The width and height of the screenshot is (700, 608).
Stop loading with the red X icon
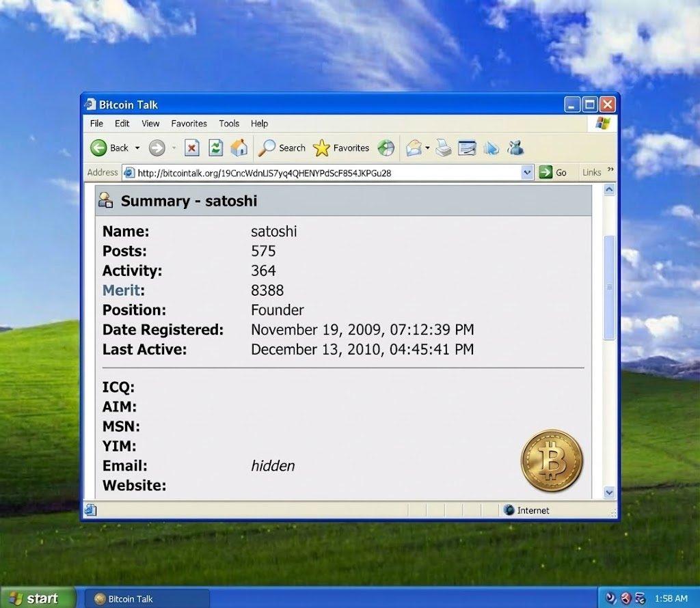192,148
